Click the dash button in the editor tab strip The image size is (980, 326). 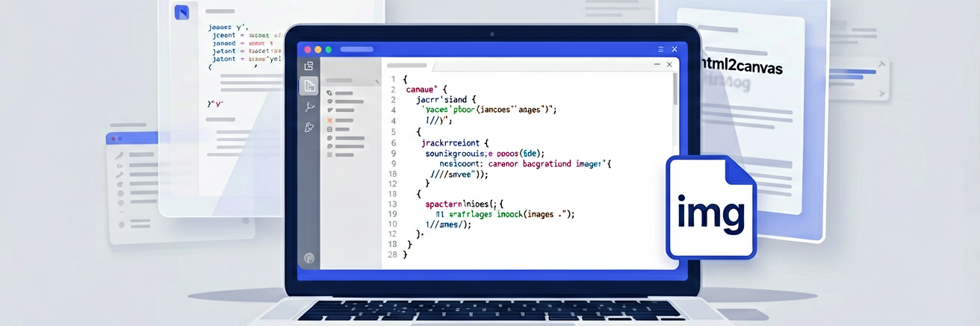pos(657,65)
